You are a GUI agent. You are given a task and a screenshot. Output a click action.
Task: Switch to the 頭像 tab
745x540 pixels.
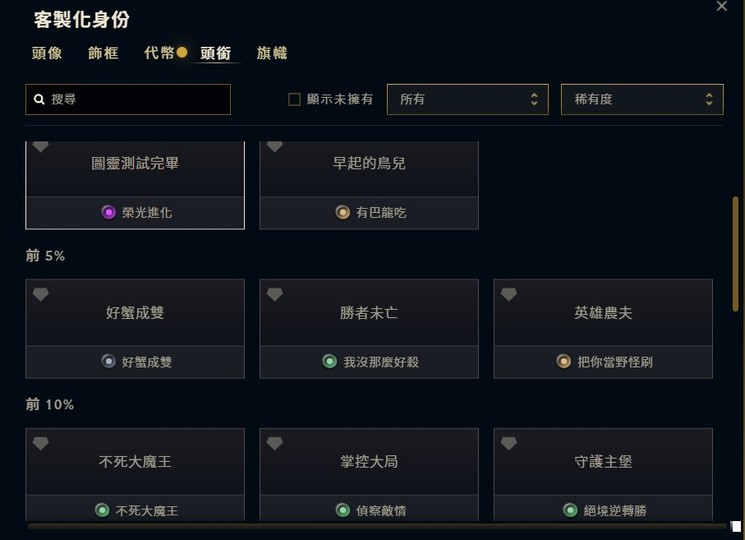(47, 53)
